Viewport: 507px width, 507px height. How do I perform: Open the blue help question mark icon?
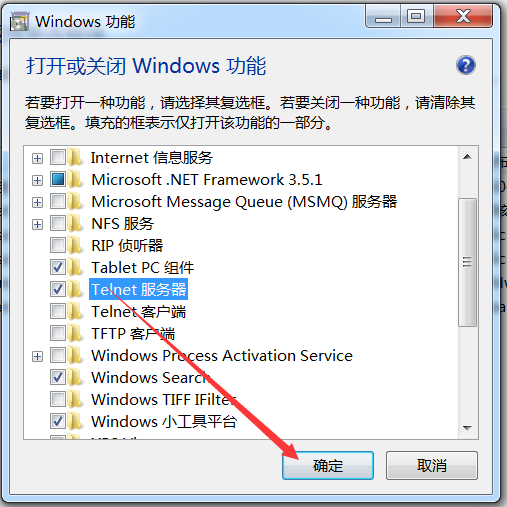point(465,65)
